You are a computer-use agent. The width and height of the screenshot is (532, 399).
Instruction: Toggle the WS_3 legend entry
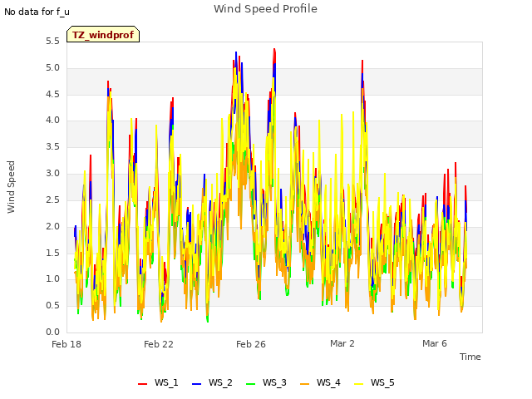coord(266,382)
